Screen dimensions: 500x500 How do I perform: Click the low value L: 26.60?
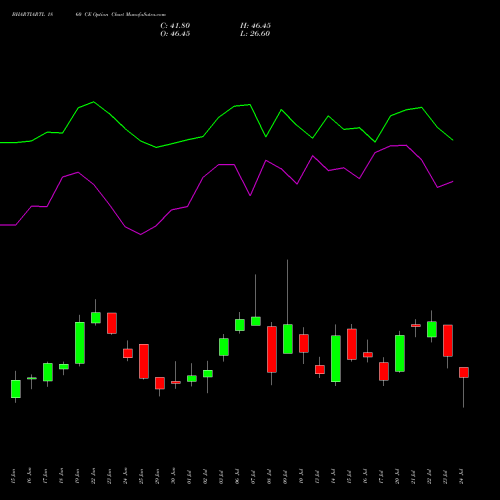(x=255, y=34)
